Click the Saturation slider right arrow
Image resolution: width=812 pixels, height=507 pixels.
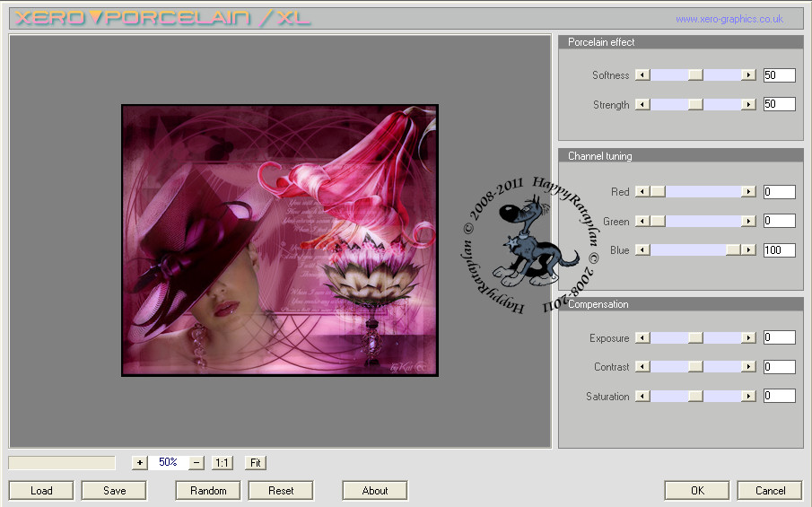pos(748,396)
